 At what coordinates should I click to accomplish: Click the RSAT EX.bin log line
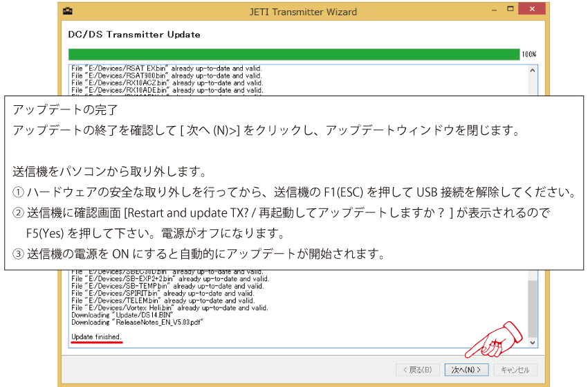[167, 69]
